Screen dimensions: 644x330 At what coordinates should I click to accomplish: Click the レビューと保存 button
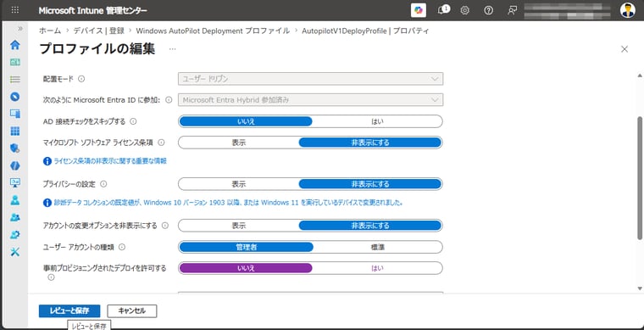tap(69, 311)
